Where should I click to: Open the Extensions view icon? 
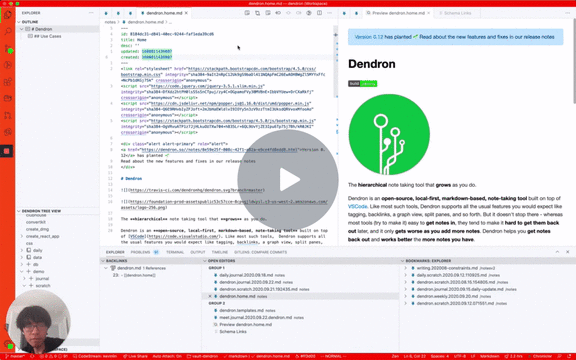point(7,82)
